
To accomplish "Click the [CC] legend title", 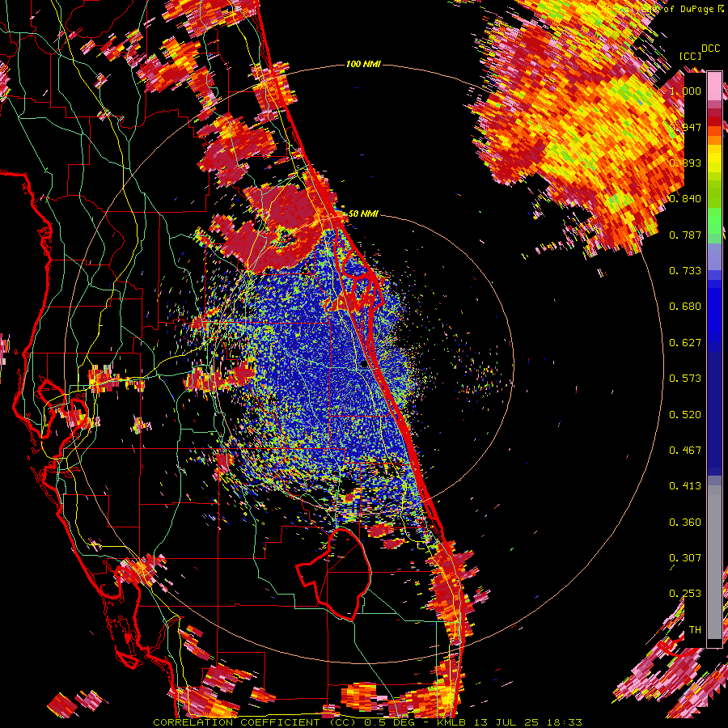I will pyautogui.click(x=691, y=56).
